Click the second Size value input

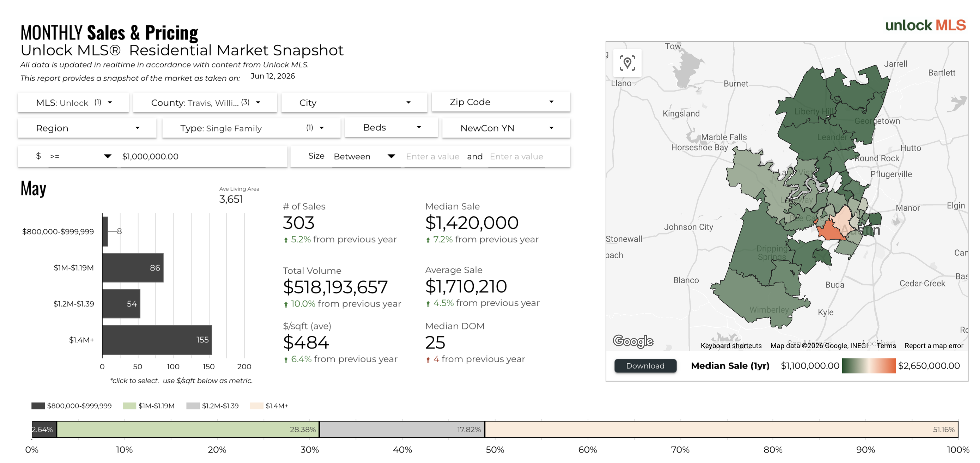tap(516, 156)
